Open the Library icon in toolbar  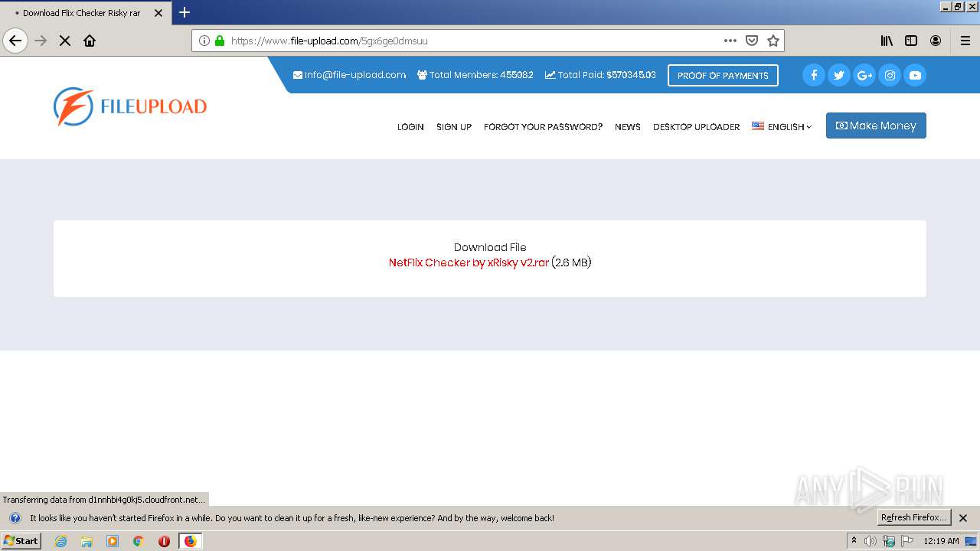pos(887,41)
